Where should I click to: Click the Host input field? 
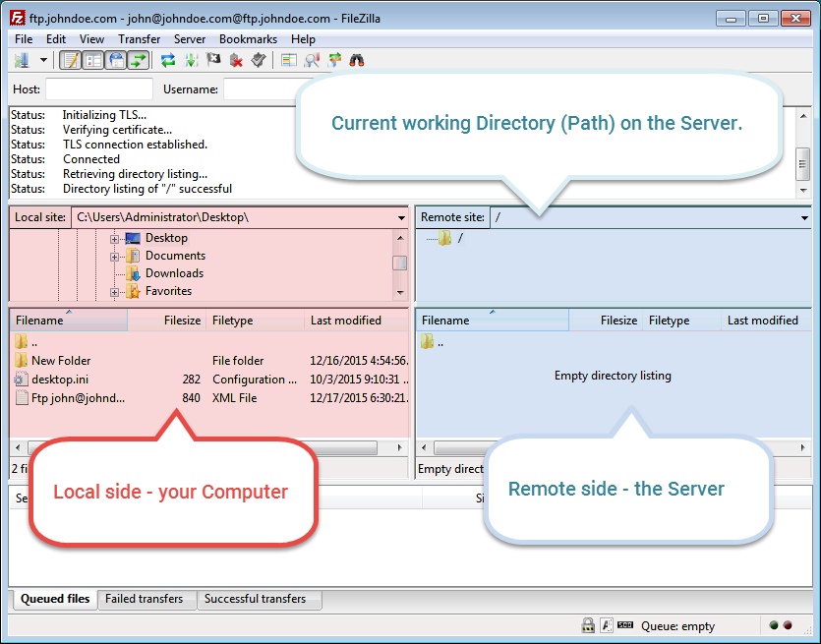click(99, 89)
